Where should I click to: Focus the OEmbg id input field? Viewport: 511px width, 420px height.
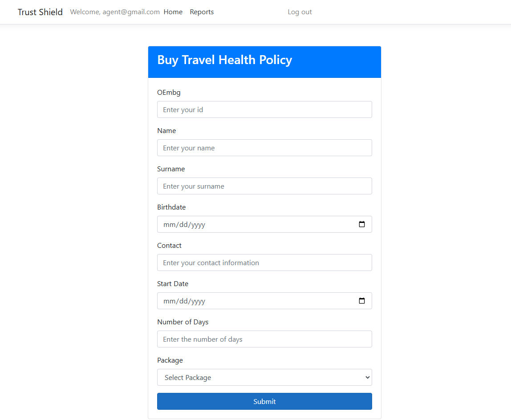pos(264,109)
